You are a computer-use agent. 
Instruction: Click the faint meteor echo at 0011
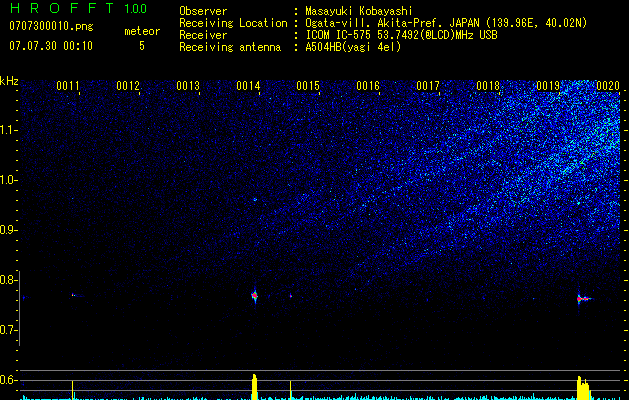(75, 295)
